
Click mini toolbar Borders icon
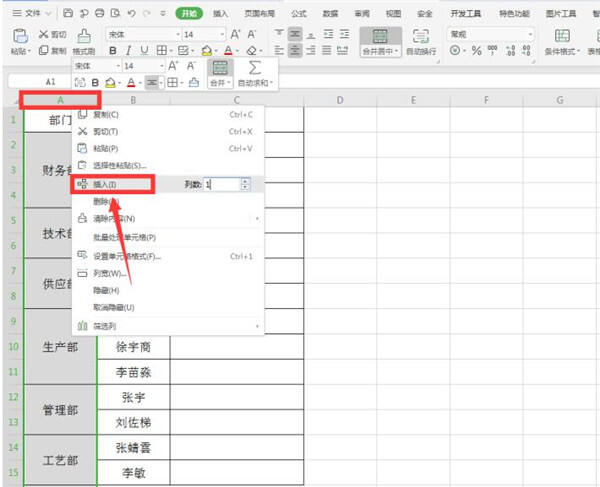(173, 82)
